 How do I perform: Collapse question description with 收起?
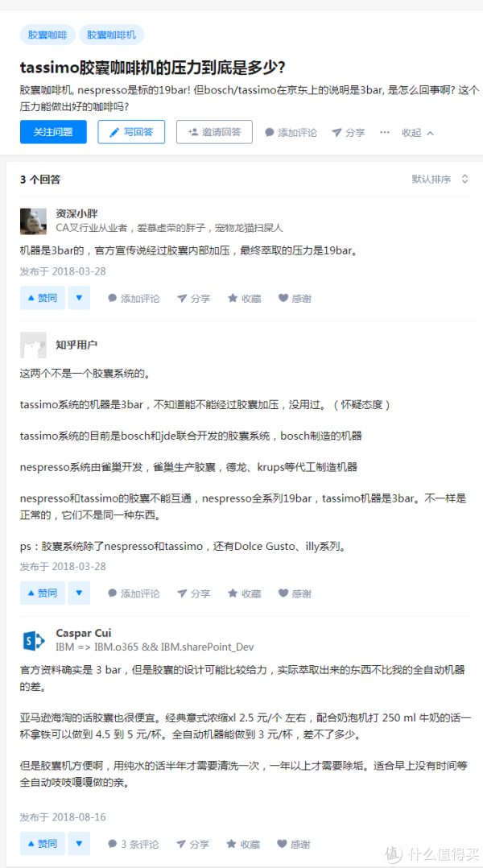point(418,132)
